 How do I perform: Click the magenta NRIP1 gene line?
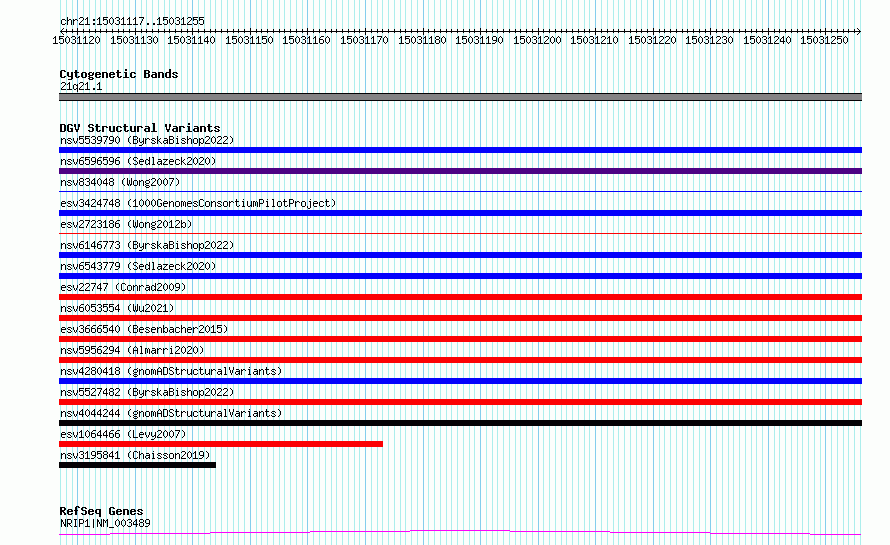tap(460, 533)
